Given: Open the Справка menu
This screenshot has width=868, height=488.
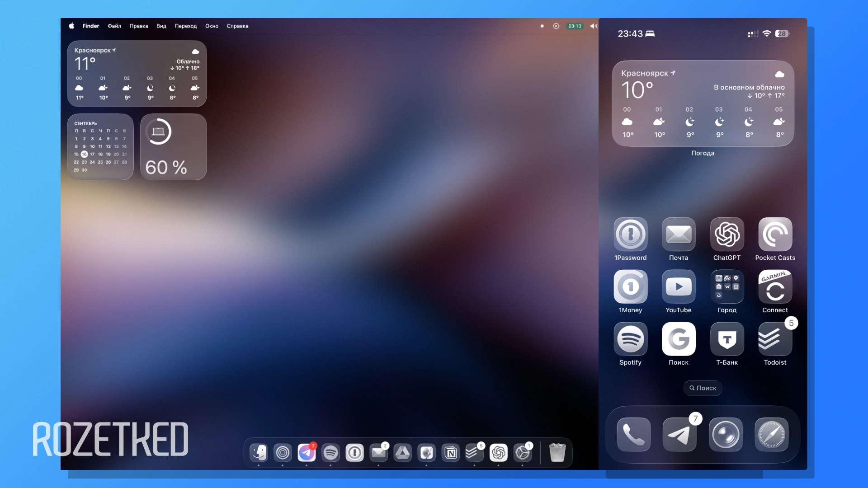Looking at the screenshot, I should 237,26.
